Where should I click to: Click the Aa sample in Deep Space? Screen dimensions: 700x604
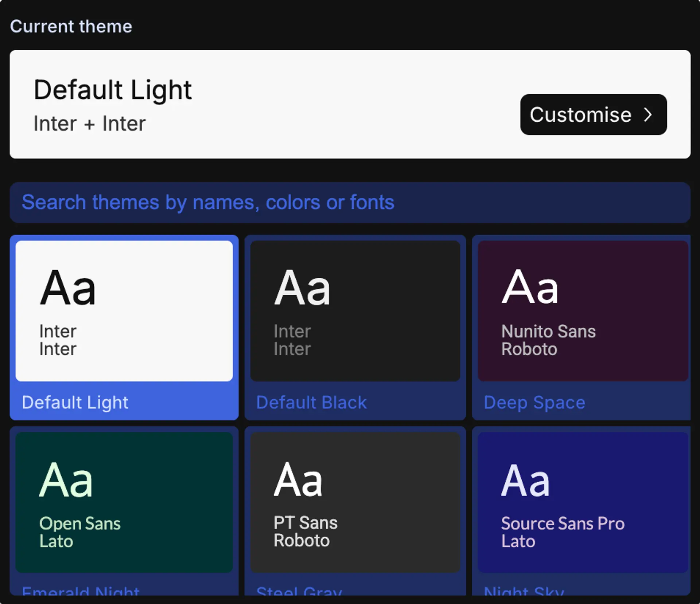529,287
